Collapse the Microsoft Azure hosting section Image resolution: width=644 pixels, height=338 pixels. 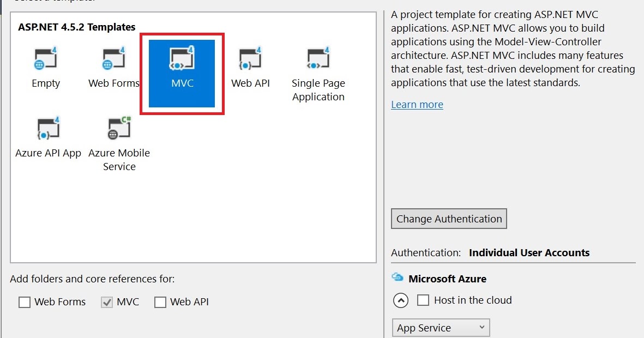pyautogui.click(x=400, y=300)
